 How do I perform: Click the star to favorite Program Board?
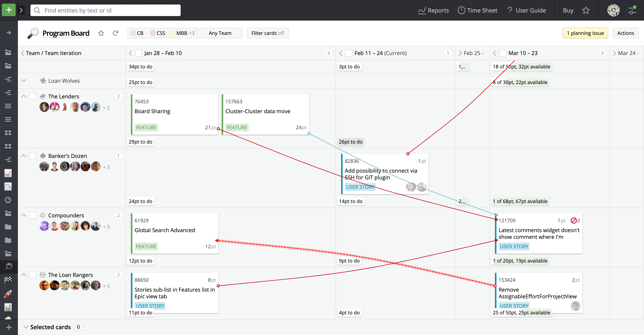coord(101,33)
